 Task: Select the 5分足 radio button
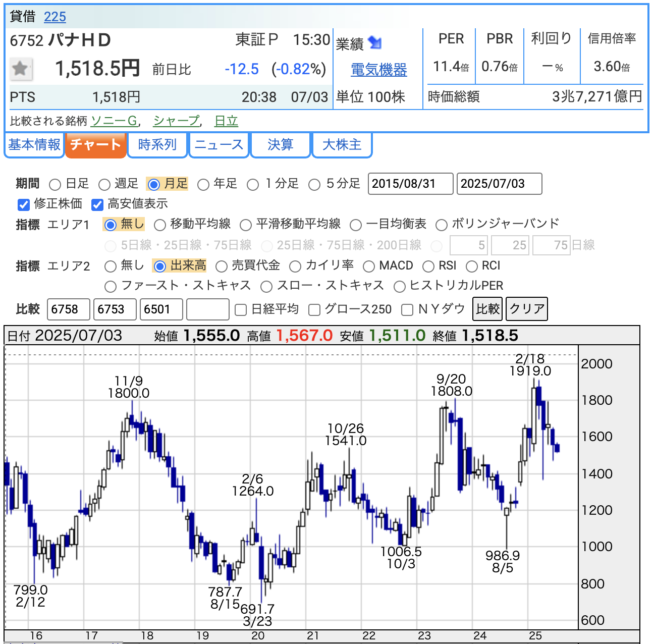(x=314, y=184)
